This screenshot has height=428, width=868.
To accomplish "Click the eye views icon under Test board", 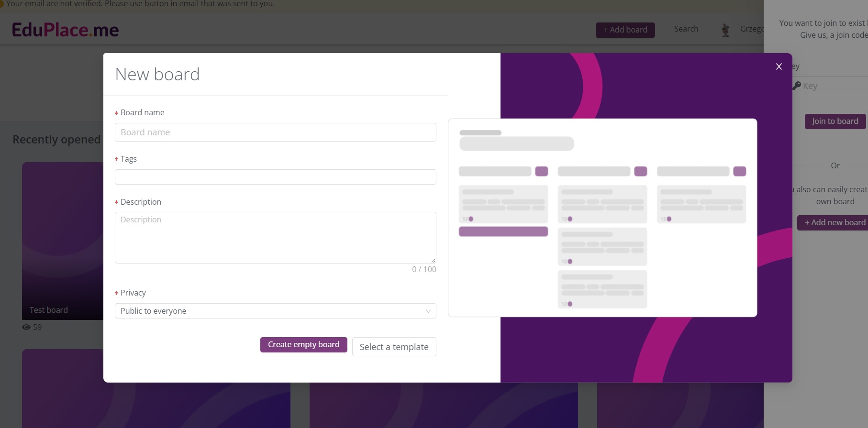I will [26, 328].
